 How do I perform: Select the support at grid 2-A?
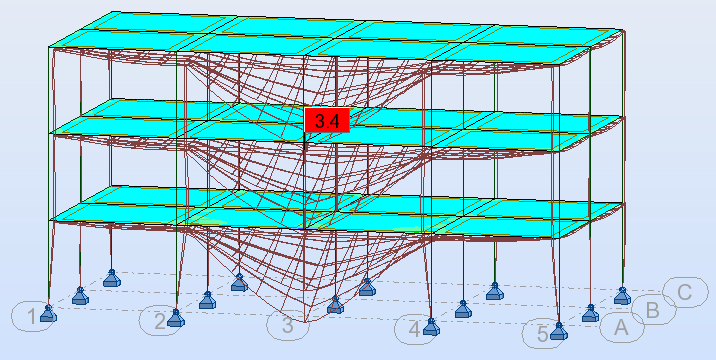tap(176, 318)
